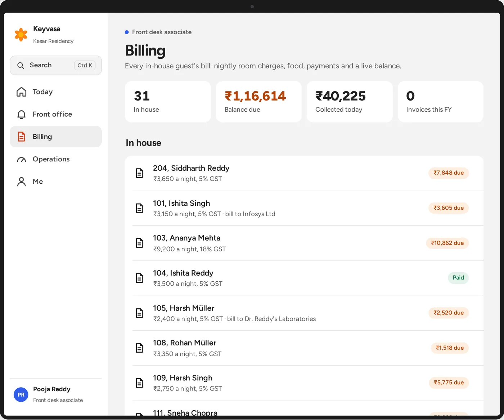Click the Operations gauge icon

click(22, 160)
